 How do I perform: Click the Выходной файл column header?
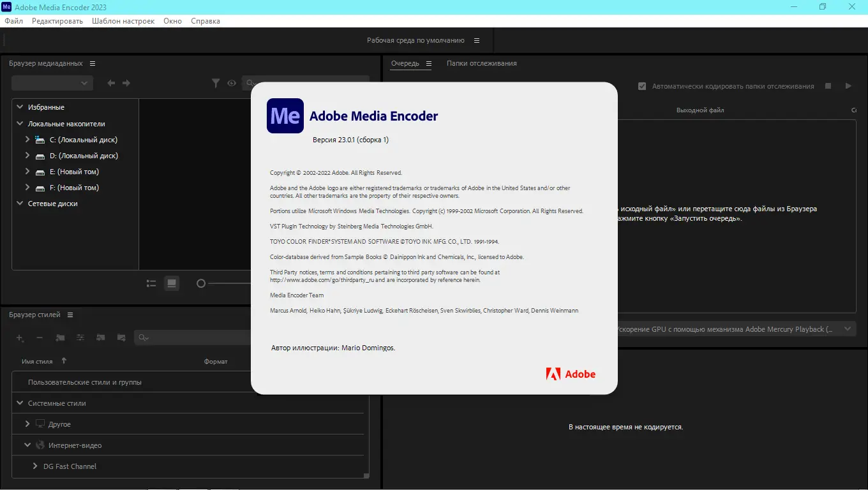click(x=700, y=110)
